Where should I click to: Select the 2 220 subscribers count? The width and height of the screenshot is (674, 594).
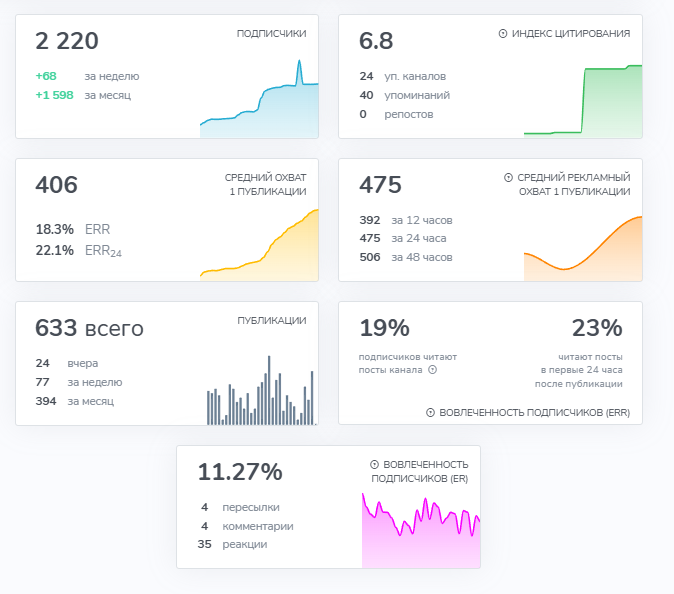point(67,41)
